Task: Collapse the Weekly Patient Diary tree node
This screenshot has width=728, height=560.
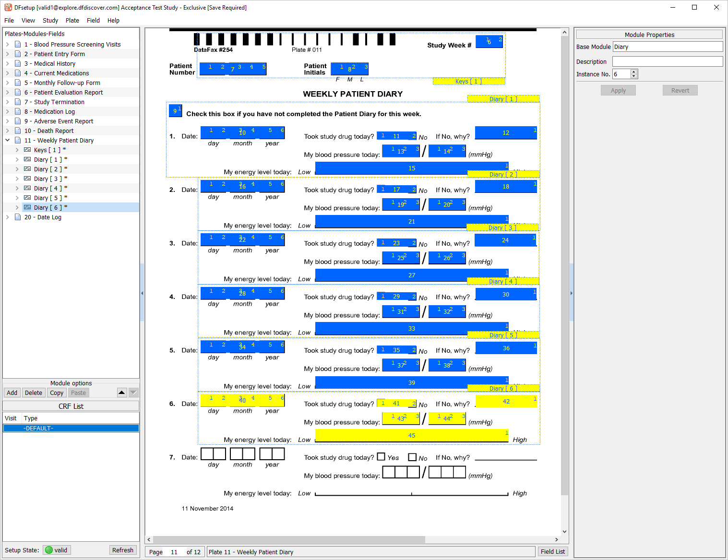Action: [8, 140]
